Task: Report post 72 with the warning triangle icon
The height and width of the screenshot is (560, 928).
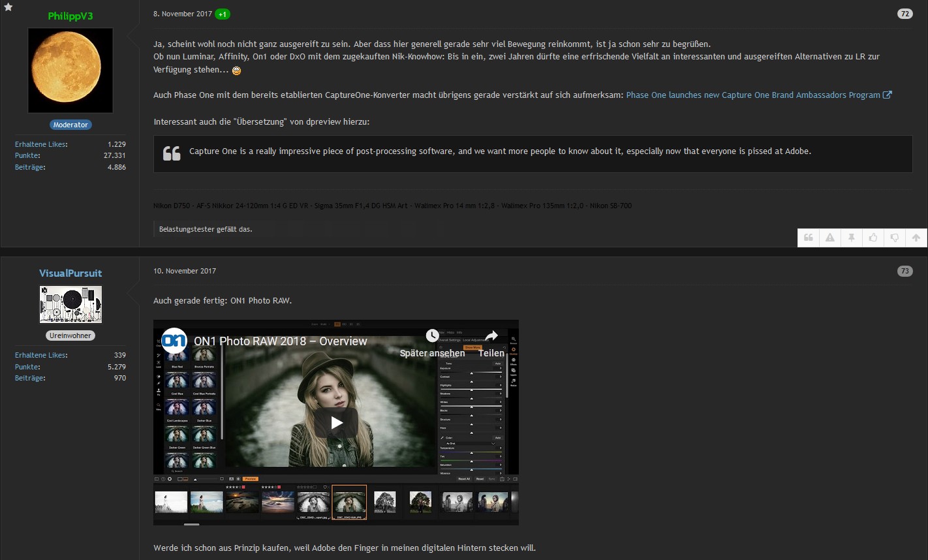Action: pyautogui.click(x=830, y=238)
